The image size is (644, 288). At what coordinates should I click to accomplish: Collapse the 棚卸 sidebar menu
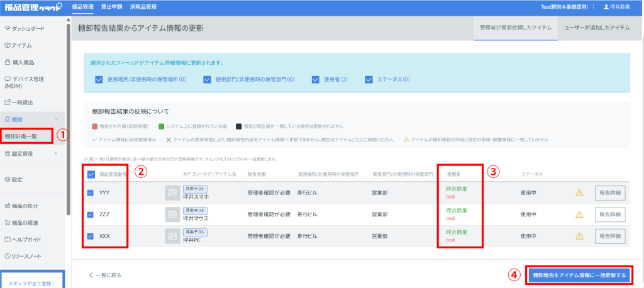[x=56, y=119]
